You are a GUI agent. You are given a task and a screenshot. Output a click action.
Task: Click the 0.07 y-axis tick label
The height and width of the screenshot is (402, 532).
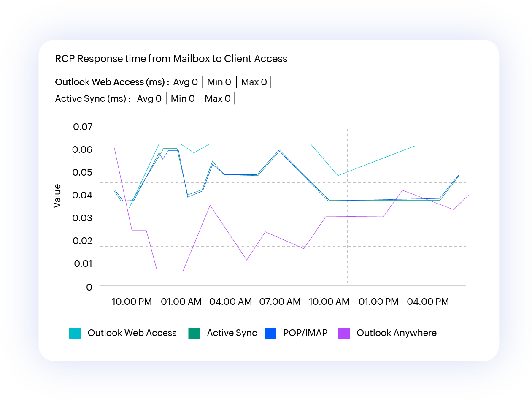coord(82,127)
